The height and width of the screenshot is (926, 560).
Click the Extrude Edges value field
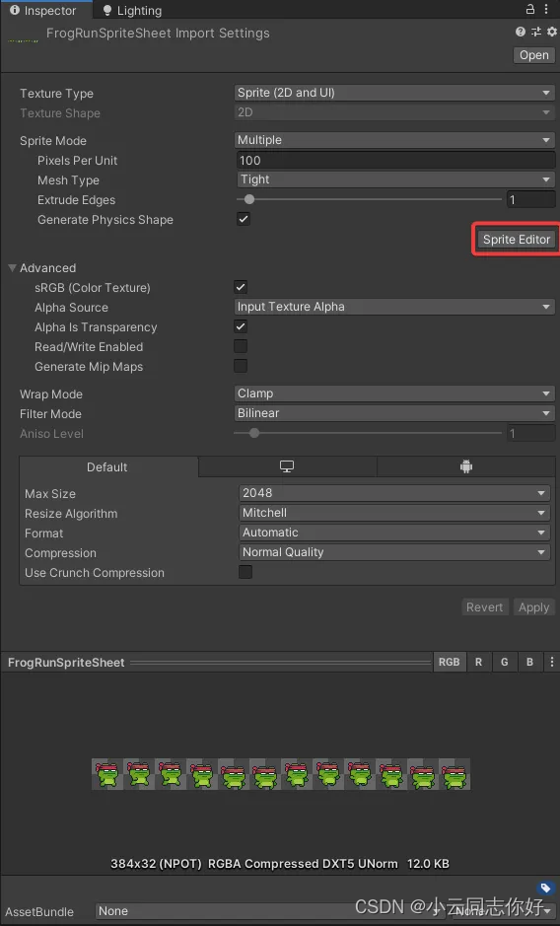(x=530, y=199)
